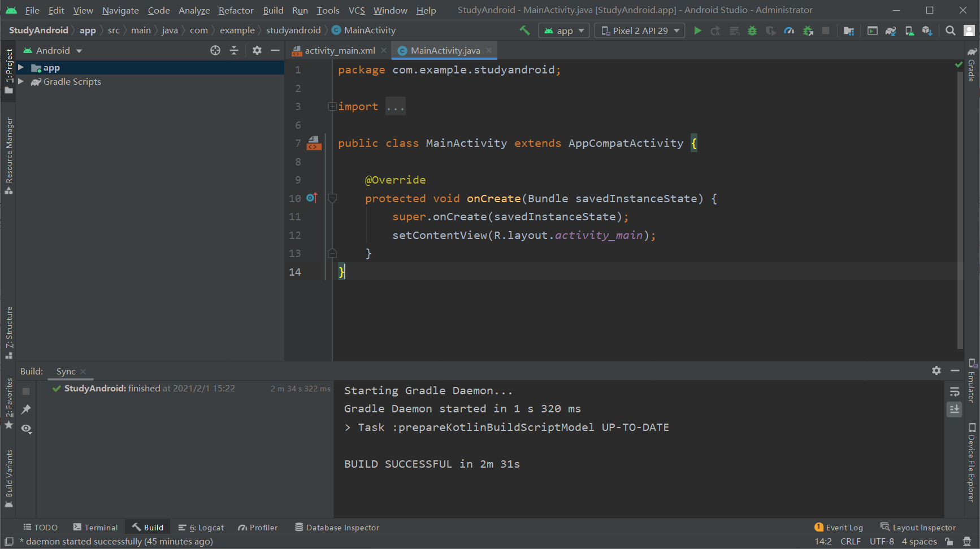Collapse all in Project panel

pyautogui.click(x=234, y=50)
